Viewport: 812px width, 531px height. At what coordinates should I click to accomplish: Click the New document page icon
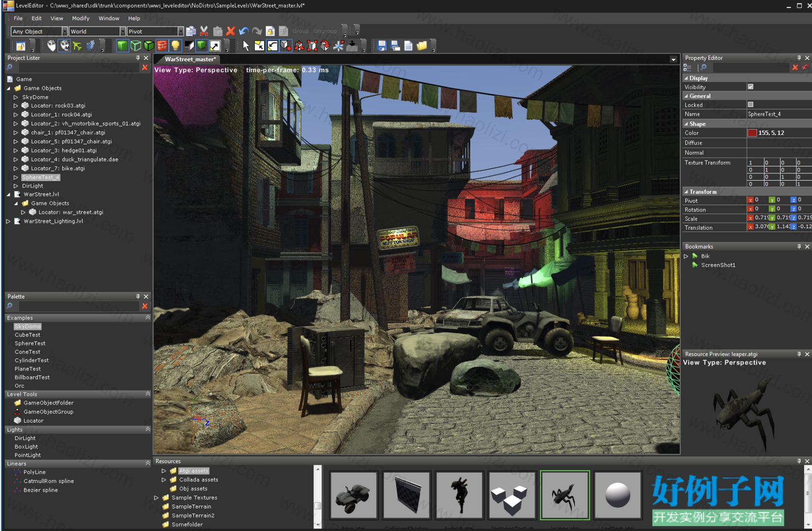point(408,46)
